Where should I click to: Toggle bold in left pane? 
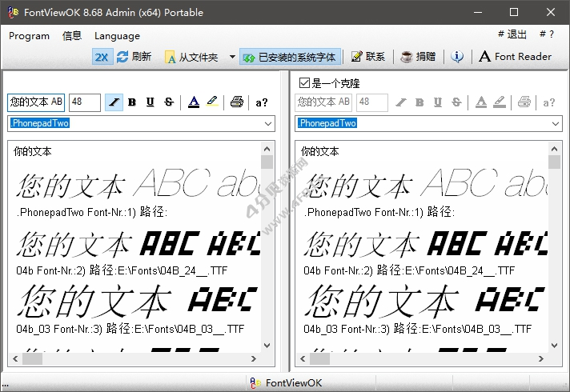point(132,102)
